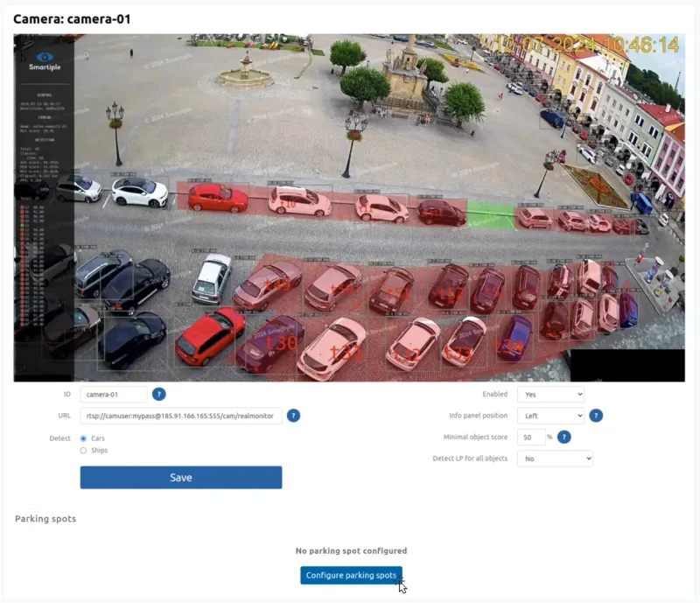The image size is (700, 603).
Task: Open the Detect LP for all objects dropdown
Action: tap(555, 459)
